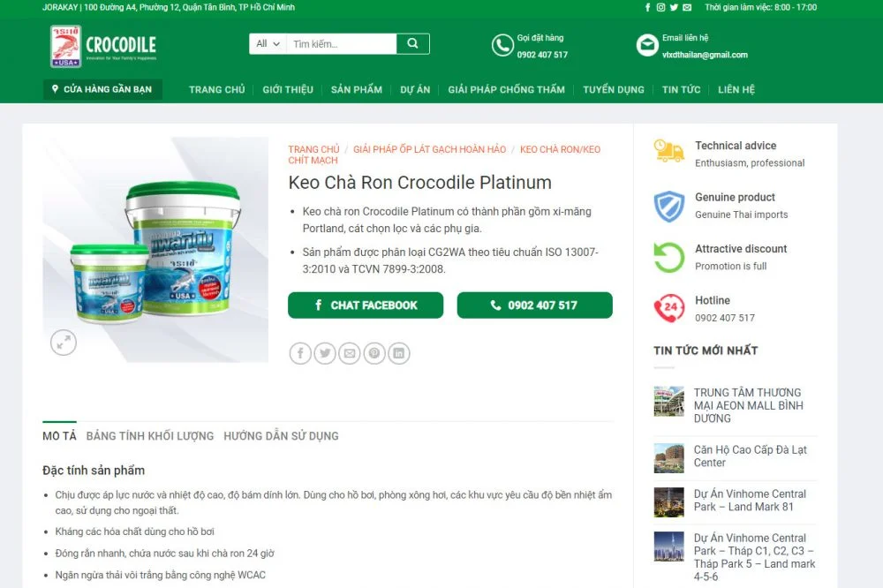Open the Facebook icon in the top bar
This screenshot has width=883, height=588.
coord(648,7)
